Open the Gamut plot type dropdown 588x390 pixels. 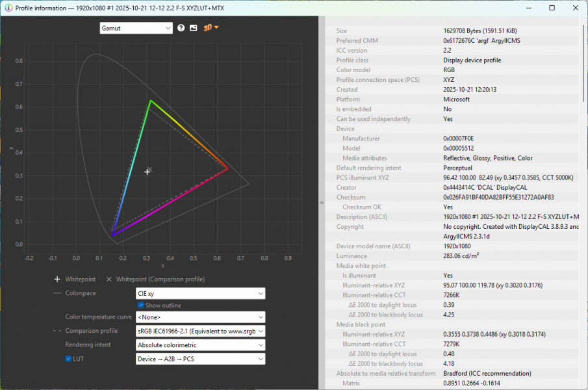click(x=136, y=28)
